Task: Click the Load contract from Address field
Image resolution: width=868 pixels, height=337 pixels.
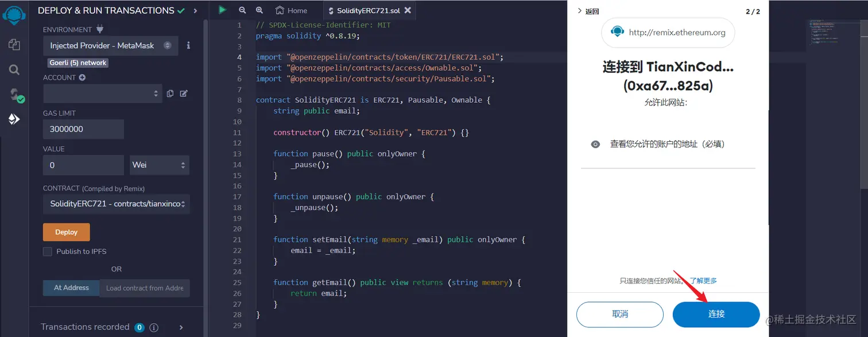Action: (x=145, y=288)
